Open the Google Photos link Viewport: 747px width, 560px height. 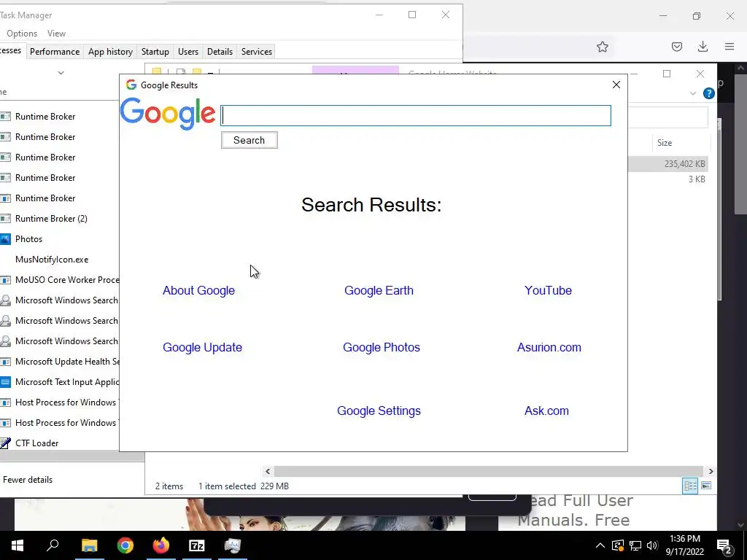pos(382,348)
